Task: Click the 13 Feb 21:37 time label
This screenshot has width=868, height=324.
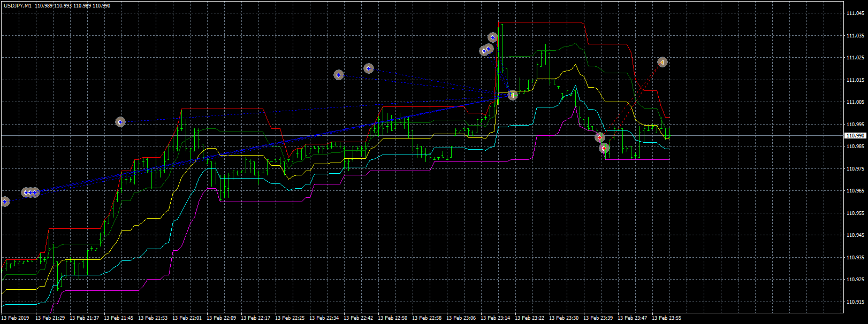Action: point(84,318)
